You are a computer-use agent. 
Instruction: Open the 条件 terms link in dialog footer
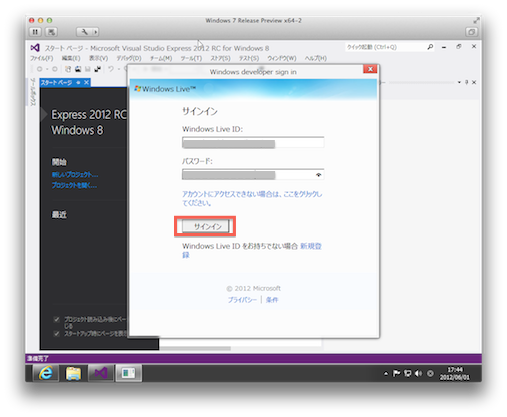[x=272, y=300]
